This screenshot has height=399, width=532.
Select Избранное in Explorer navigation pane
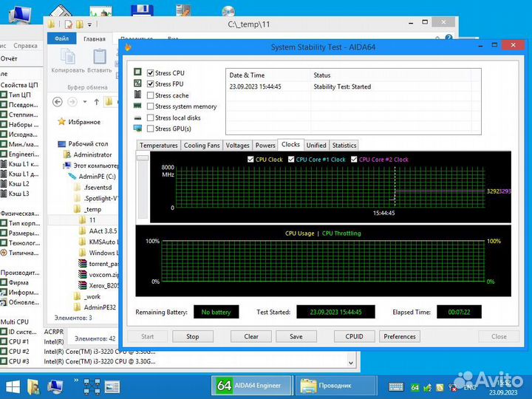(x=84, y=122)
